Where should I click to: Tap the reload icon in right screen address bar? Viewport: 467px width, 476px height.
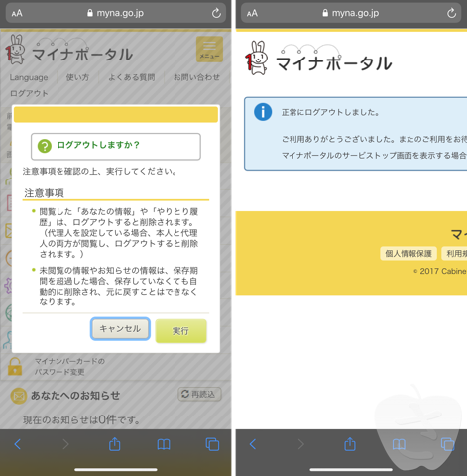451,13
